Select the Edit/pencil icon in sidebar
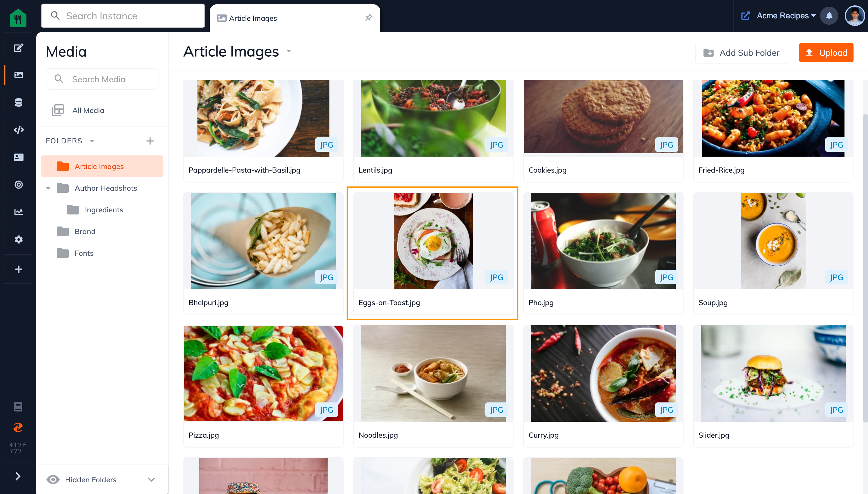This screenshot has height=494, width=868. click(18, 48)
